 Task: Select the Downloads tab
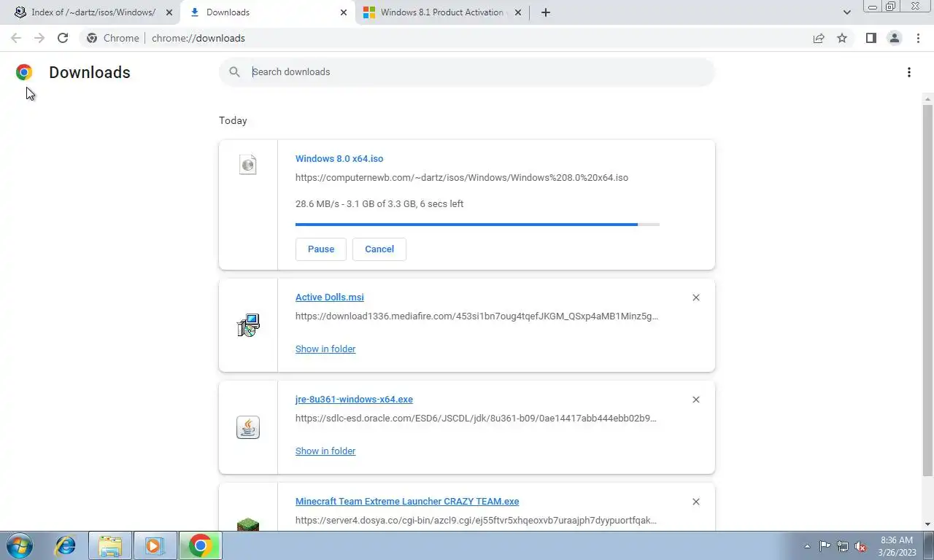266,12
